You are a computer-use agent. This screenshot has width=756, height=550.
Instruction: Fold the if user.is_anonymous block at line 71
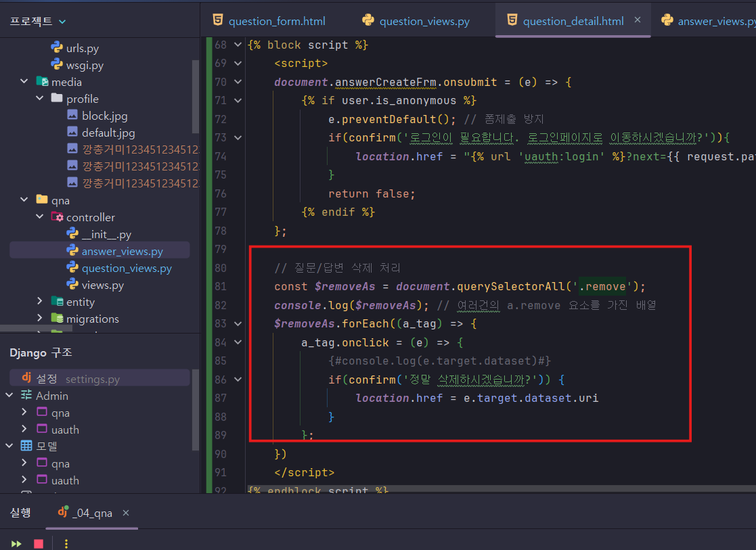(x=238, y=101)
